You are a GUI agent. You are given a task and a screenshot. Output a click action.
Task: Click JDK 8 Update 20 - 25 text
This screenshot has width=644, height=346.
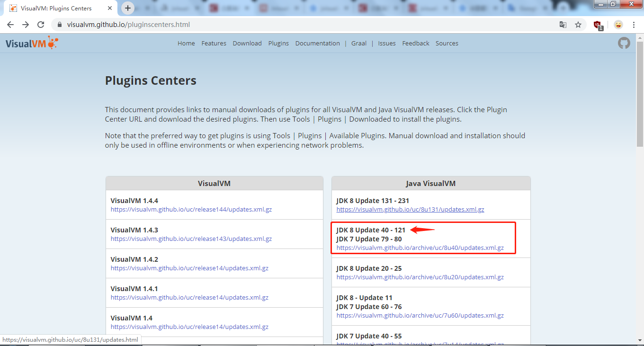(x=369, y=268)
